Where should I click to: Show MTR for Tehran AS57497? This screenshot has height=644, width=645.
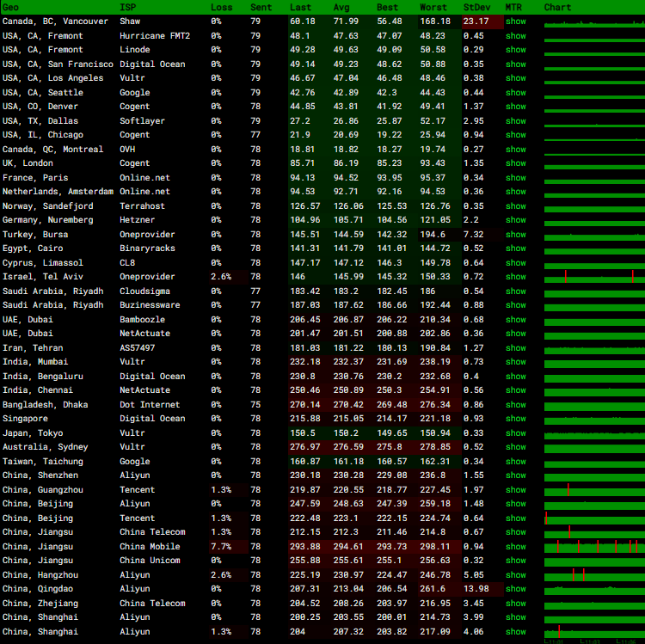(516, 348)
